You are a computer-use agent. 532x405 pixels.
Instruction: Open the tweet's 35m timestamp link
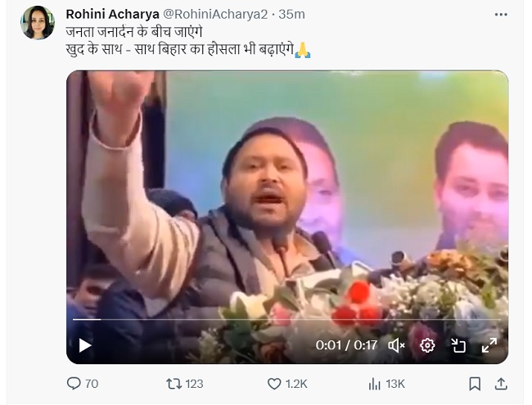click(x=292, y=14)
